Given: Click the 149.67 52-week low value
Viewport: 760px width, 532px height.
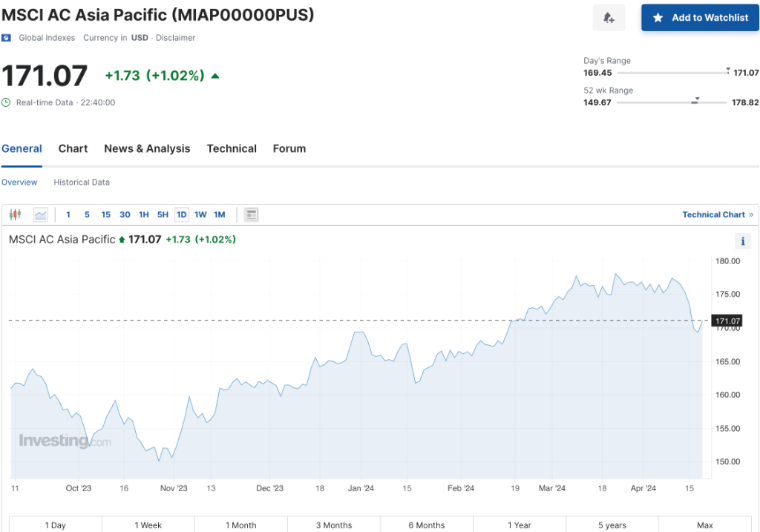Looking at the screenshot, I should [x=597, y=102].
